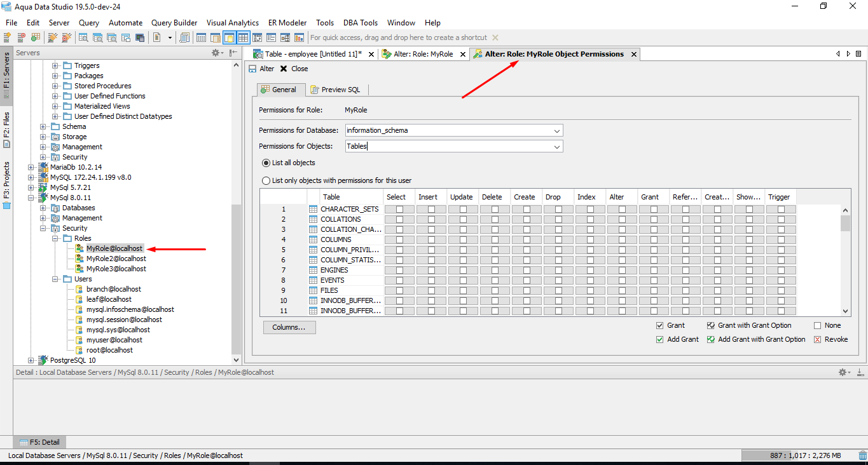
Task: Click the MariaDb 10.2.14 server icon
Action: click(43, 167)
